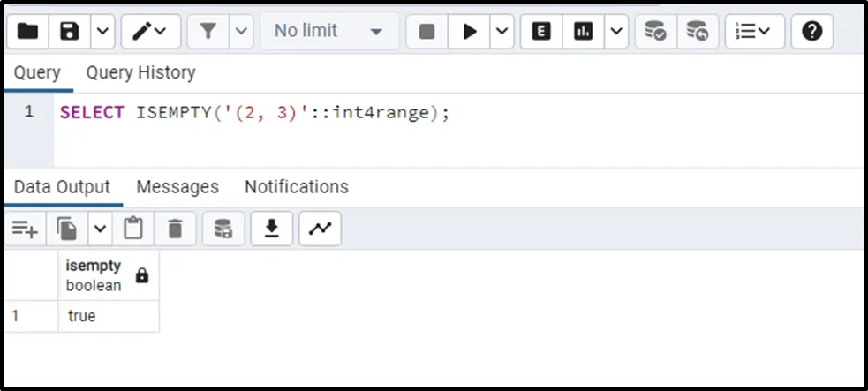Open the No limit rows dropdown
Image resolution: width=868 pixels, height=391 pixels.
328,32
